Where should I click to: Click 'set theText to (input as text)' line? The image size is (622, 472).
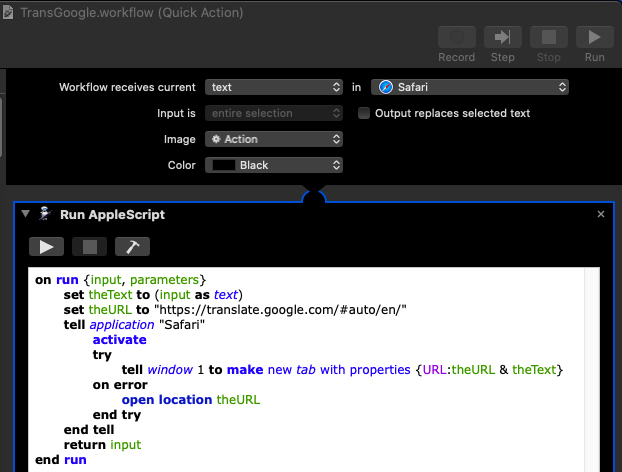[x=153, y=295]
